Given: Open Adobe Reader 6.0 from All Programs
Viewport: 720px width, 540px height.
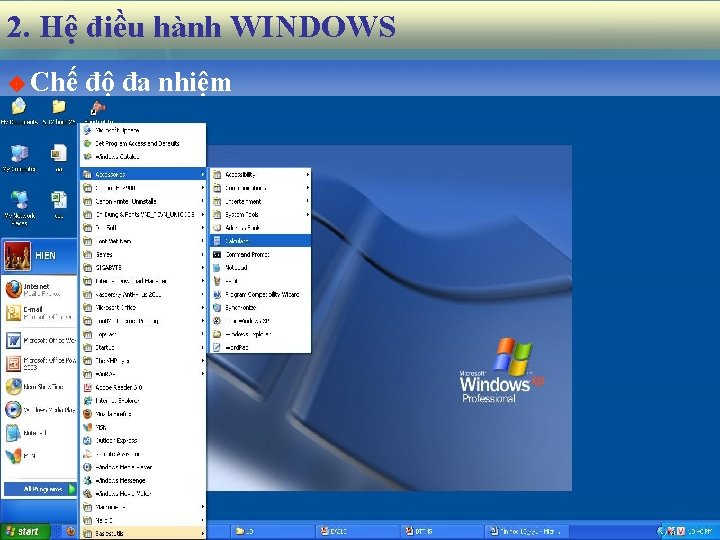Looking at the screenshot, I should 143,387.
